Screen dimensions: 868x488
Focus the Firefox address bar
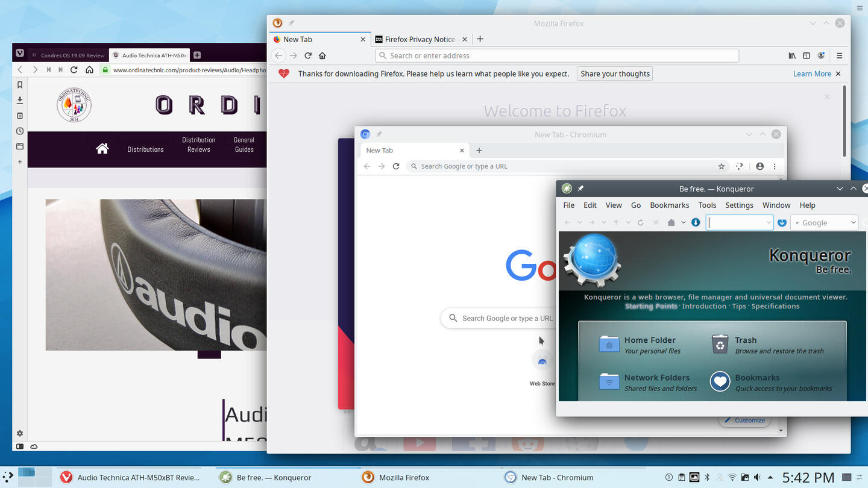coord(557,55)
